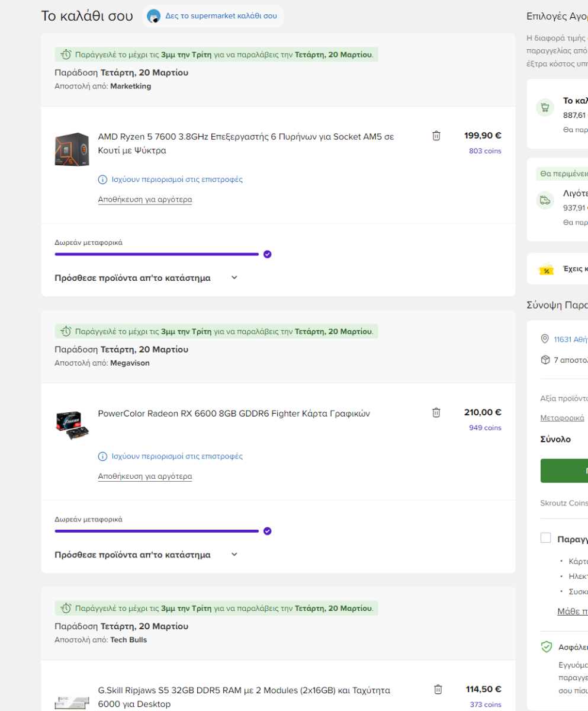Viewport: 588px width, 711px height.
Task: Click the location pin icon next to 11631
Action: click(x=545, y=339)
